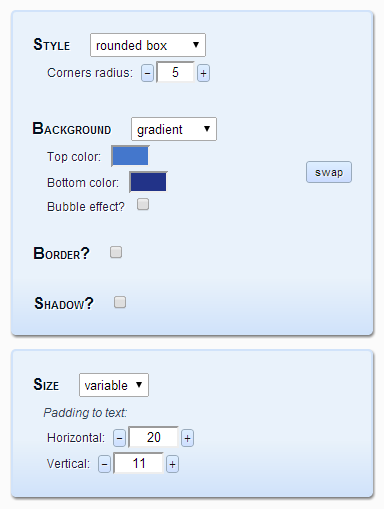
Task: Open the Bottom color swatch
Action: [148, 182]
